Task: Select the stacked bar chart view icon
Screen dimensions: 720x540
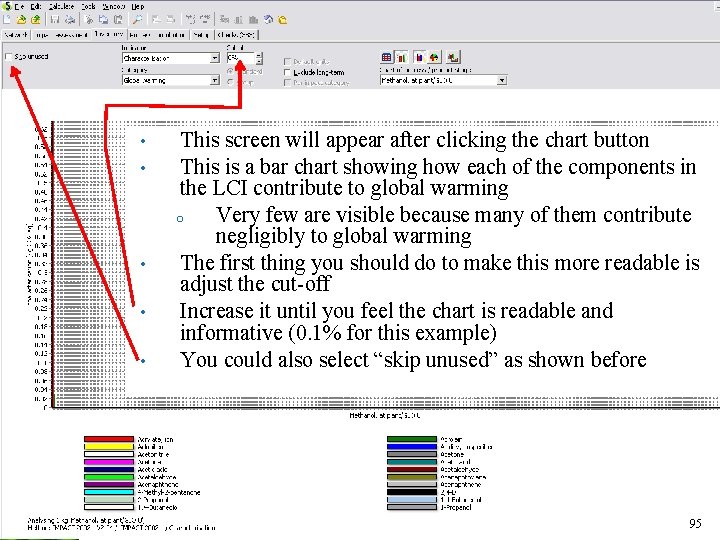Action: 419,57
